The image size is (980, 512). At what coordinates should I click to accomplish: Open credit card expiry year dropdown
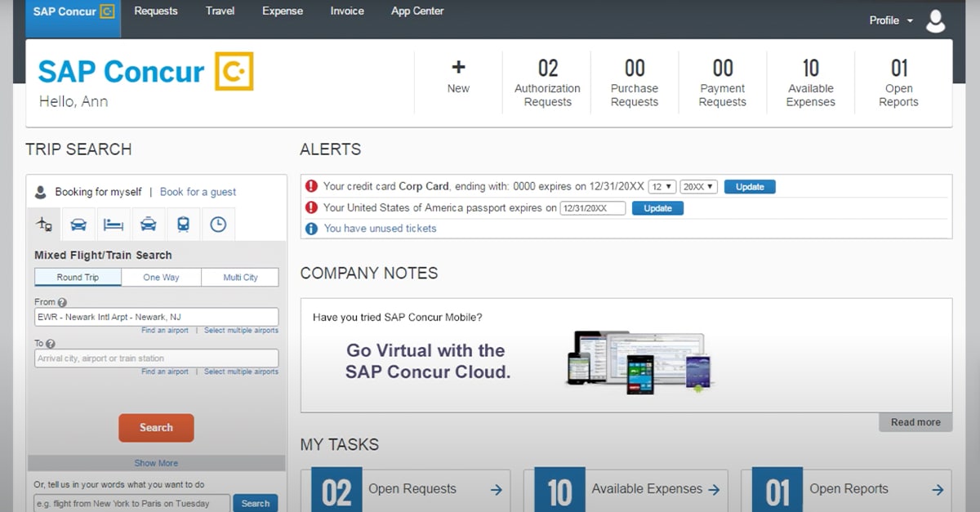click(698, 187)
